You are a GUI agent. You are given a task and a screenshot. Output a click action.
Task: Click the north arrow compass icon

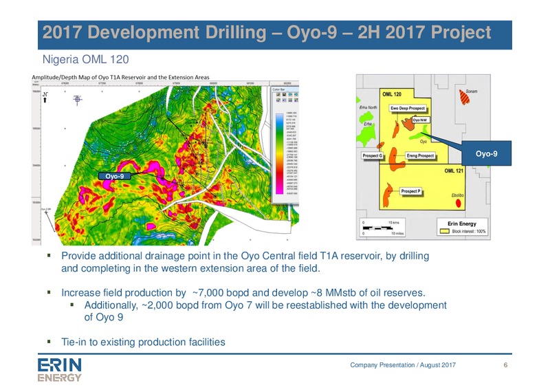tap(45, 97)
